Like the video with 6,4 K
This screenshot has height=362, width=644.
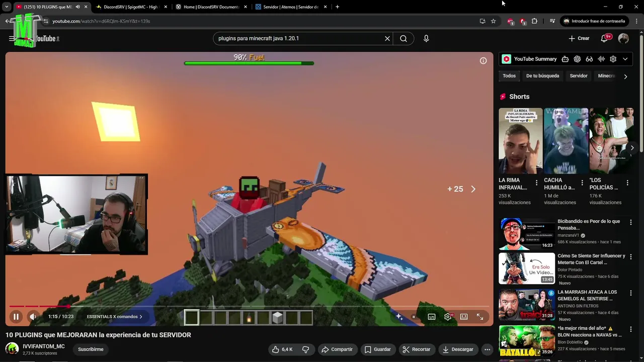282,349
